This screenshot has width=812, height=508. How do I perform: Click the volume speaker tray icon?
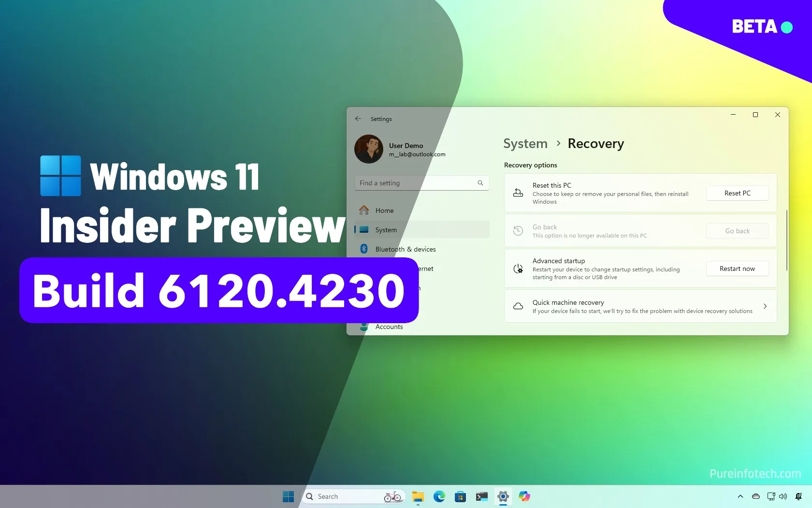click(x=783, y=496)
